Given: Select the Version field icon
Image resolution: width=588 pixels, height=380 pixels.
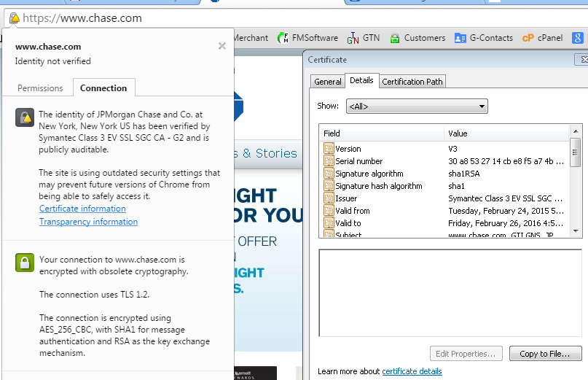Looking at the screenshot, I should point(329,148).
